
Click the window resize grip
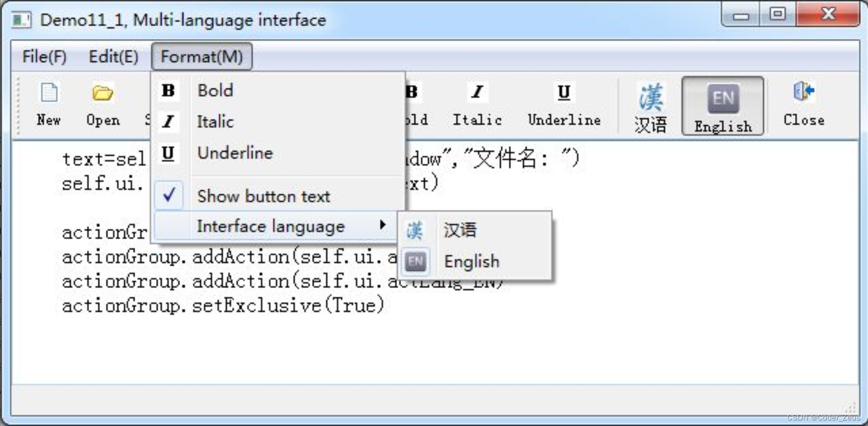point(850,407)
